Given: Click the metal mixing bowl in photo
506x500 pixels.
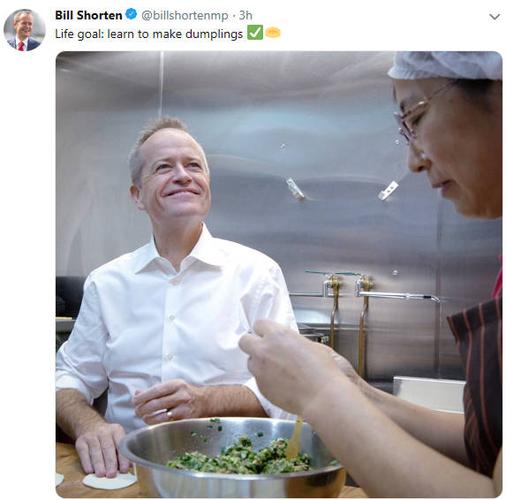Looking at the screenshot, I should coord(232,458).
